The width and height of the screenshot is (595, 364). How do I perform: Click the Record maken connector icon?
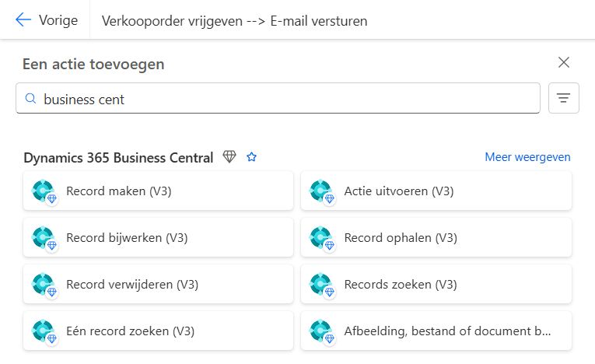coord(43,191)
